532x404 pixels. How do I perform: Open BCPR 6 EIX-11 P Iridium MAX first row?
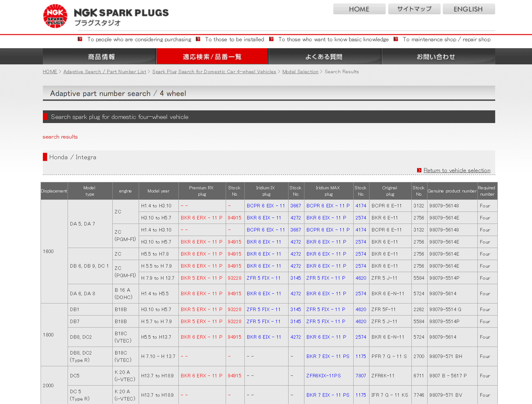coord(328,206)
